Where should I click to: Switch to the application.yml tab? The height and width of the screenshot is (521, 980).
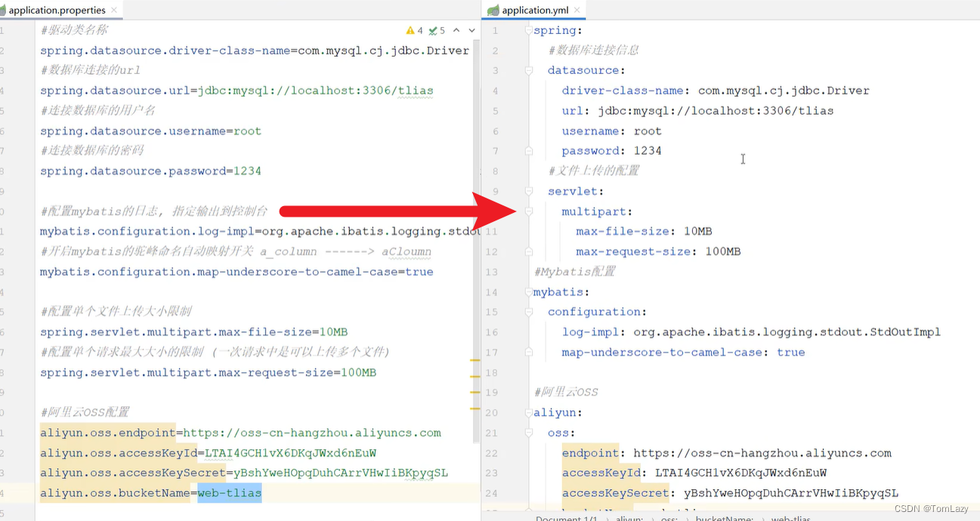pyautogui.click(x=536, y=10)
